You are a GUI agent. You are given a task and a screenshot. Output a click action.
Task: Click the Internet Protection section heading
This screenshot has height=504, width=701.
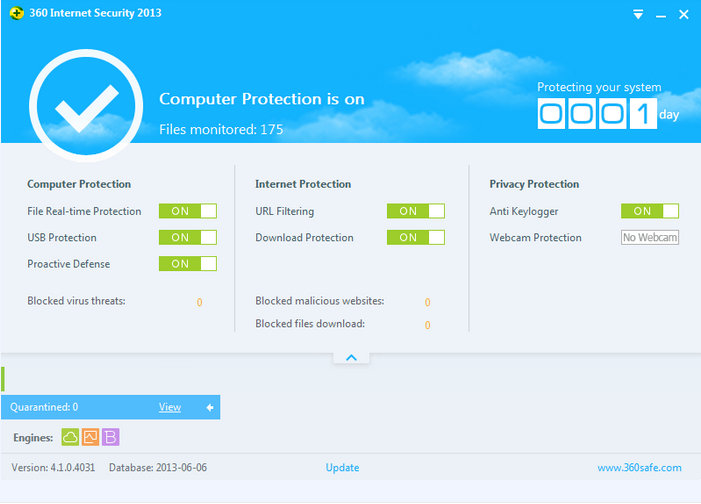pyautogui.click(x=303, y=184)
